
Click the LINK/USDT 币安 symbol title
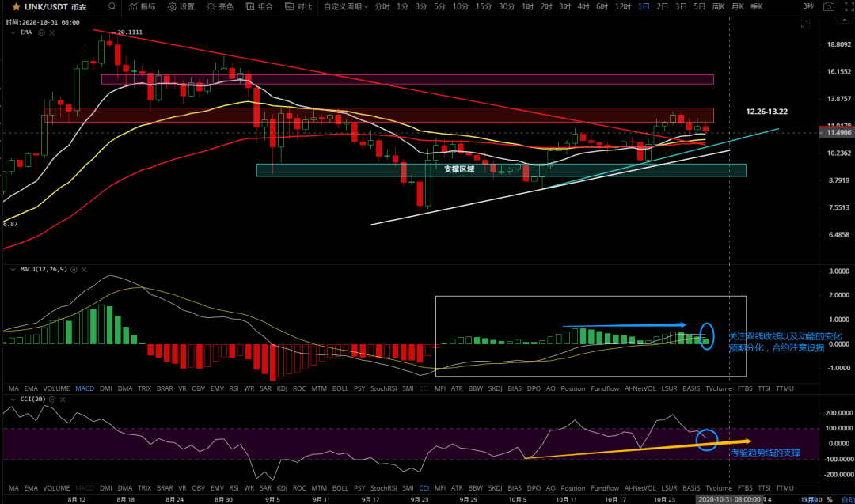click(55, 7)
